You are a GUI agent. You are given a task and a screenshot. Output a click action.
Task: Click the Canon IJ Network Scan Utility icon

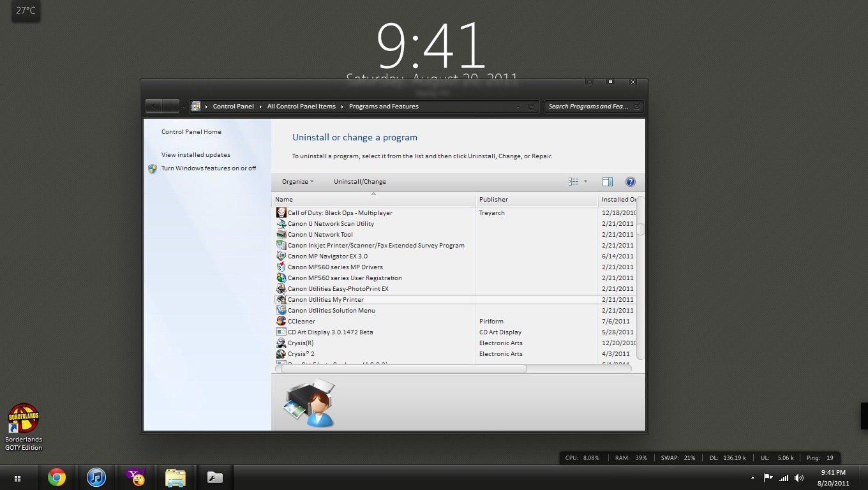pyautogui.click(x=281, y=223)
